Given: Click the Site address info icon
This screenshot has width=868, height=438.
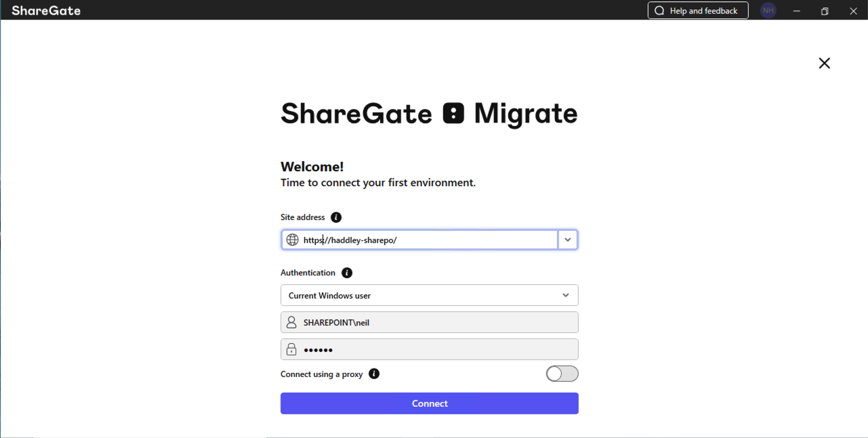Looking at the screenshot, I should point(336,217).
